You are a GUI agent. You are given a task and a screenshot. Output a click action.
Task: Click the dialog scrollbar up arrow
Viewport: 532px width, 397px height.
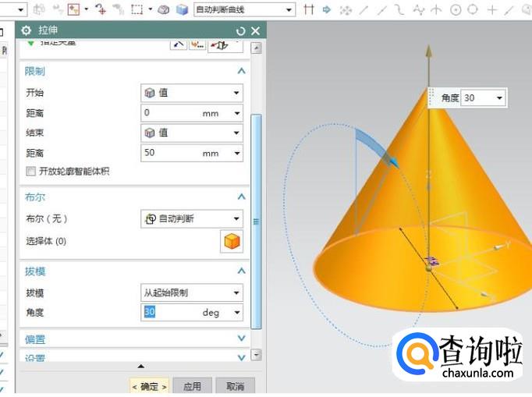tap(256, 48)
